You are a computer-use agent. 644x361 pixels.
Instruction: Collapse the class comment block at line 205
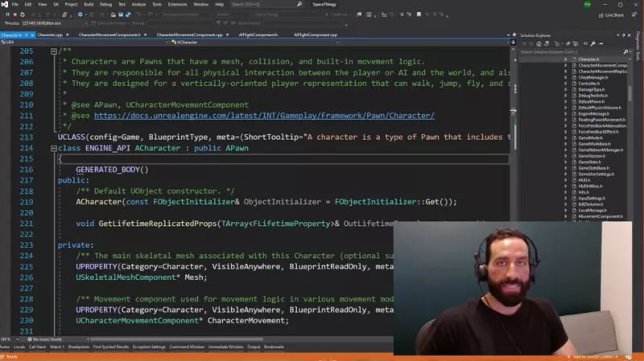[x=54, y=51]
